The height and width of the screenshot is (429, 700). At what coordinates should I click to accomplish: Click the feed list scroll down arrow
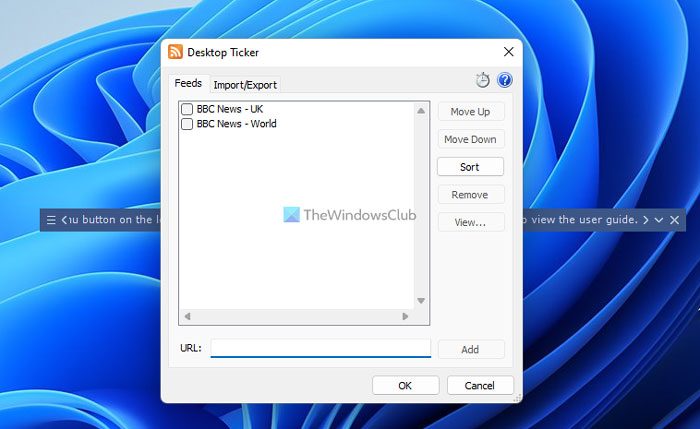click(x=421, y=301)
